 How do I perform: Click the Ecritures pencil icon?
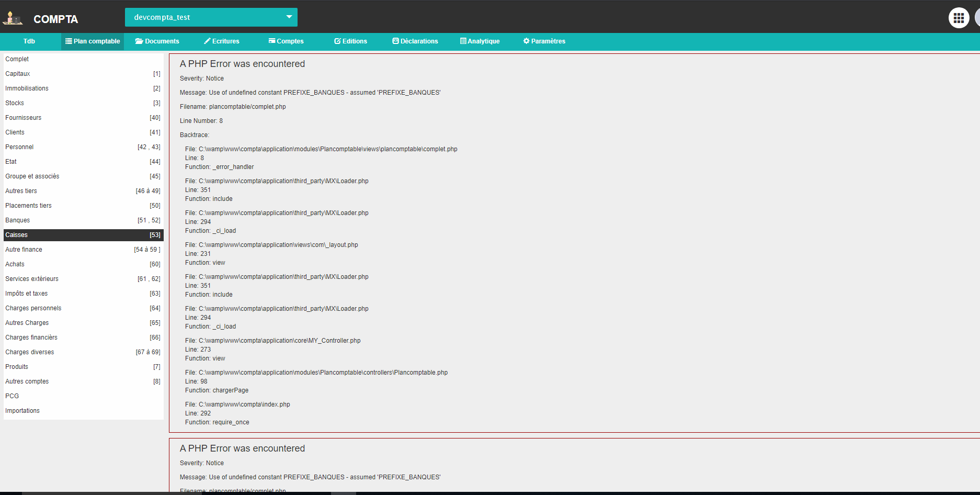pyautogui.click(x=207, y=41)
